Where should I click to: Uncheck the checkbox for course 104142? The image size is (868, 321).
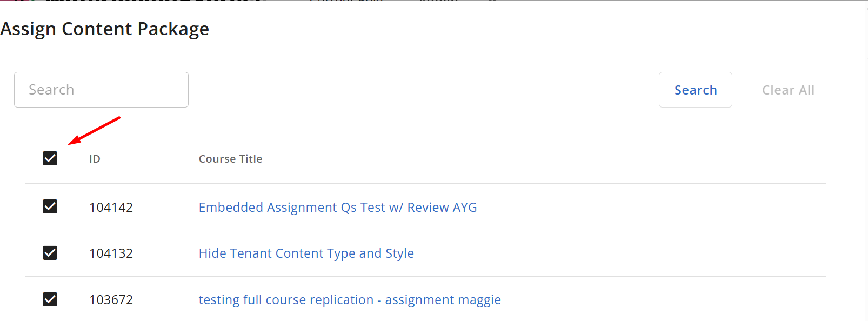[x=50, y=206]
